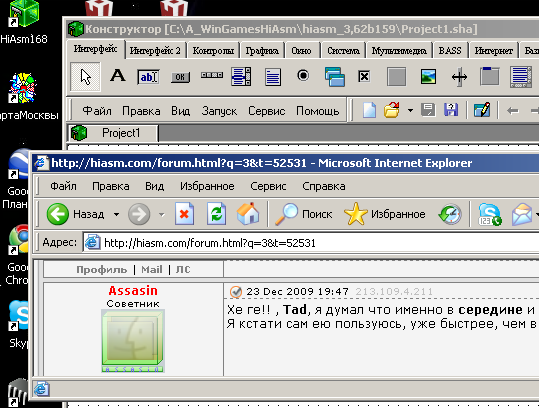The image size is (539, 408).
Task: Open the Мультимедиа palette tab
Action: [399, 51]
